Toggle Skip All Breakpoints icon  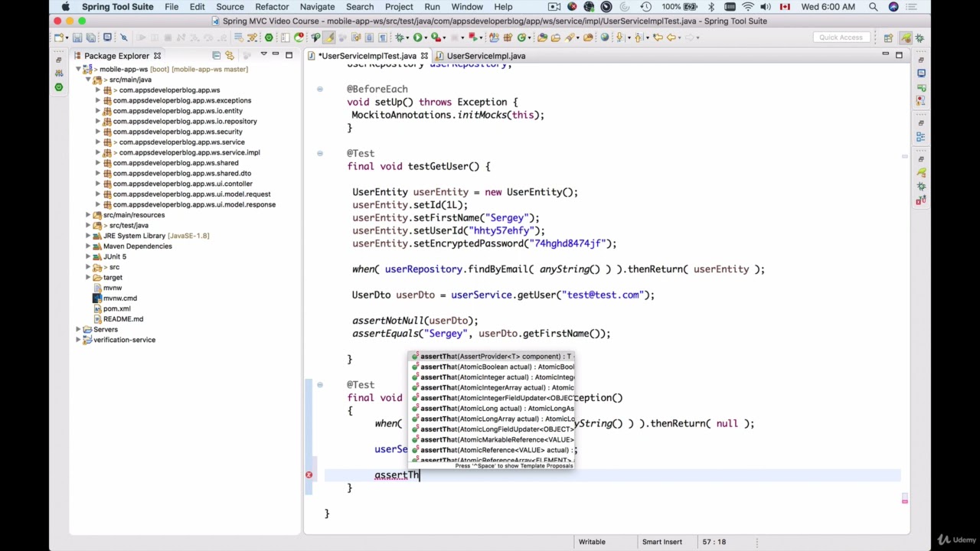click(x=123, y=37)
